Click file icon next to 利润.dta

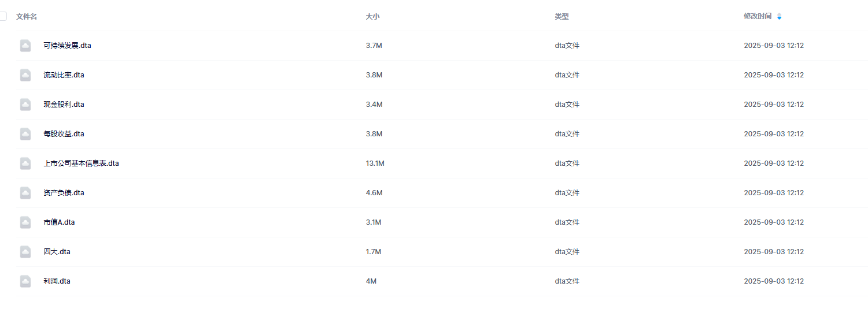point(25,281)
